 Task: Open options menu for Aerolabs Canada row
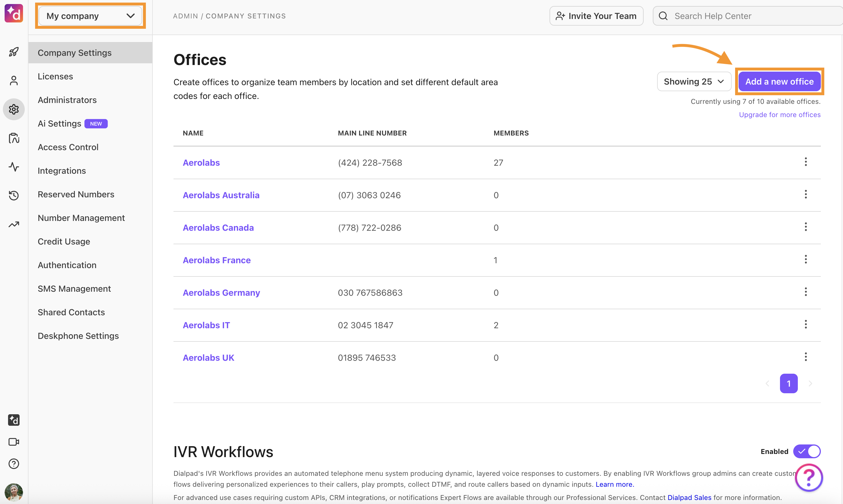coord(806,227)
